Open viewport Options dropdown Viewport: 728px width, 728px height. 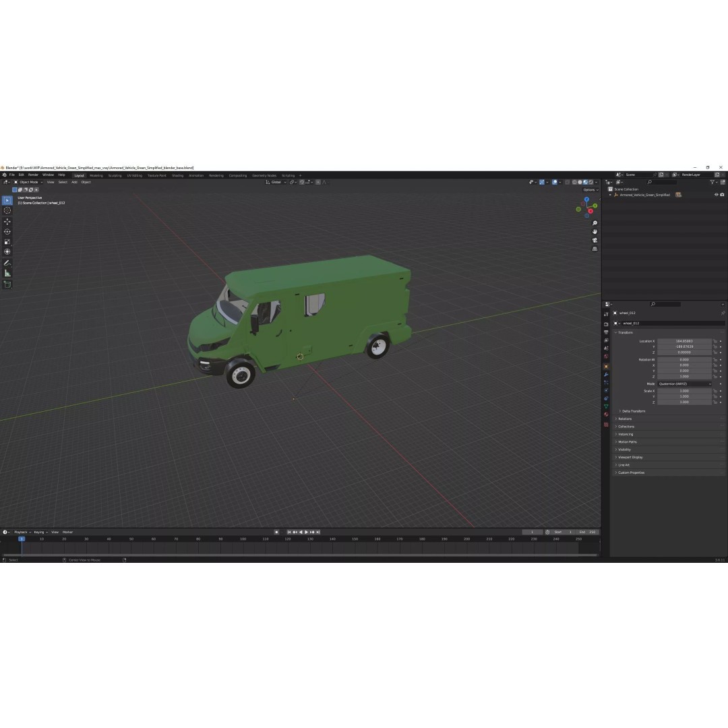point(590,190)
